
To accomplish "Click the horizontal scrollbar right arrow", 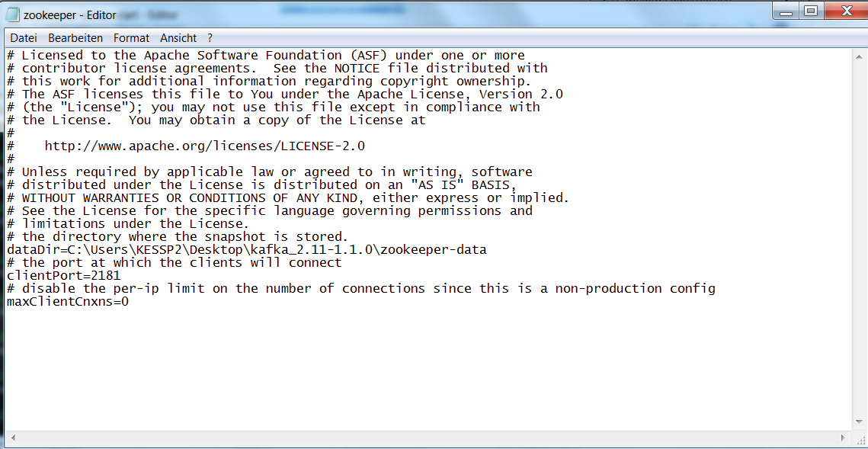I will [x=844, y=438].
